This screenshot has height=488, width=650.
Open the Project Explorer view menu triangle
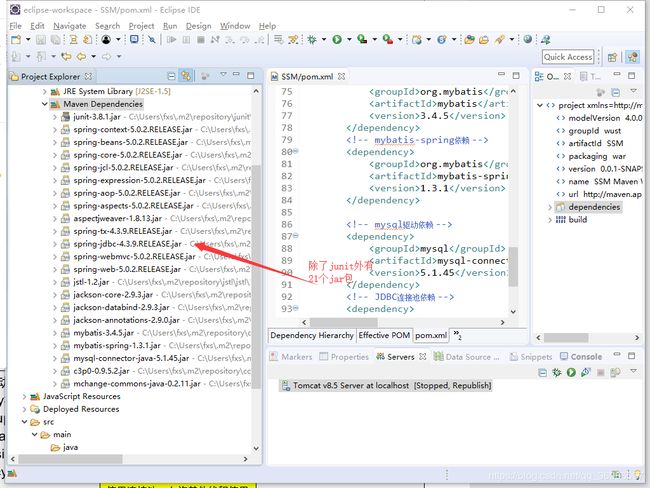pos(223,75)
